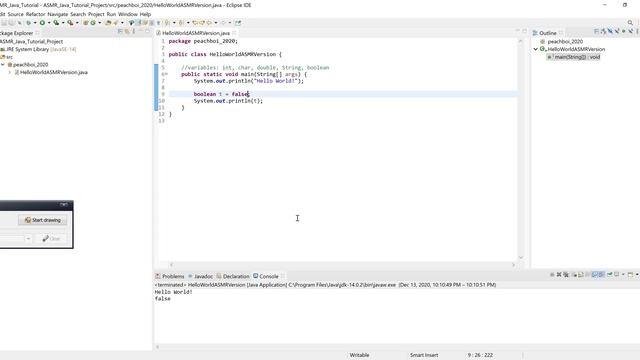Toggle Link with Editor in Package Explorer
Screen dimensions: 640x360
(127, 31)
